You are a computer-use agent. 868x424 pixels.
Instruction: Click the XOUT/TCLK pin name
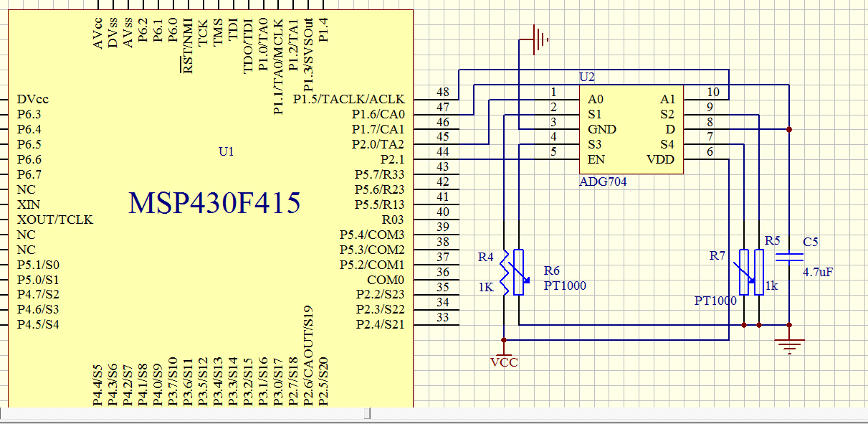(x=55, y=220)
